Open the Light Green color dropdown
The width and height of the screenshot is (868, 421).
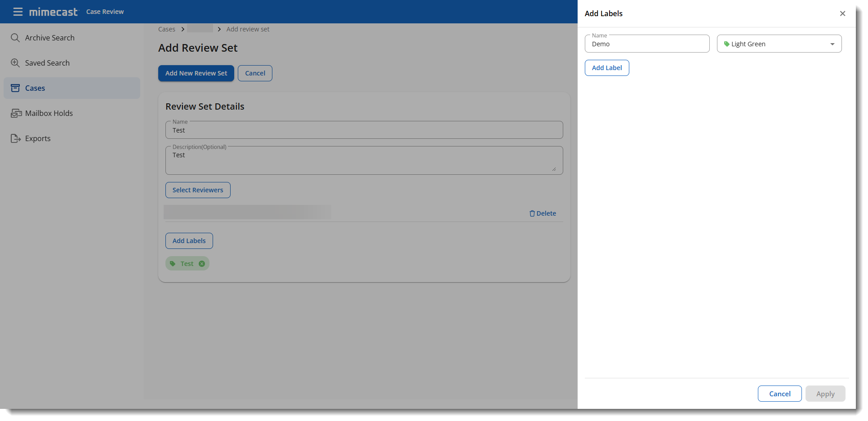[779, 44]
